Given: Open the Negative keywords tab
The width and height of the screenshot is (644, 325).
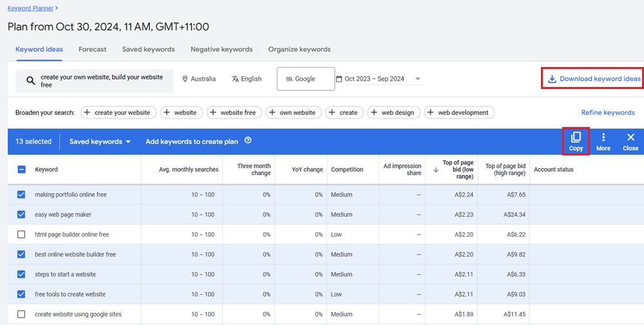Looking at the screenshot, I should click(221, 49).
